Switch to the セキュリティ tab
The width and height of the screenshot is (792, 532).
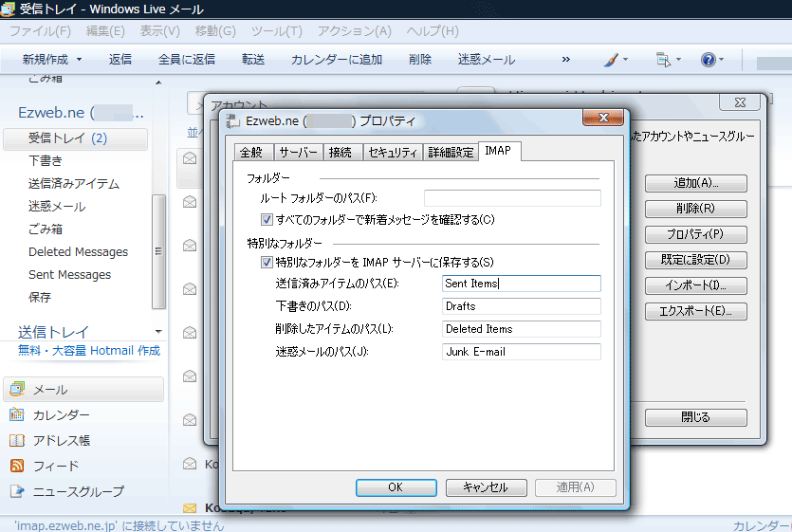pyautogui.click(x=393, y=152)
